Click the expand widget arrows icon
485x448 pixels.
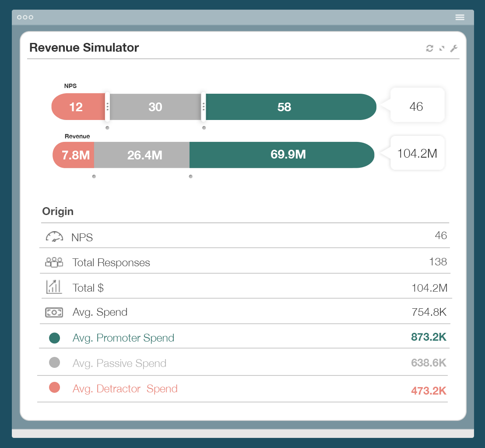[x=442, y=48]
